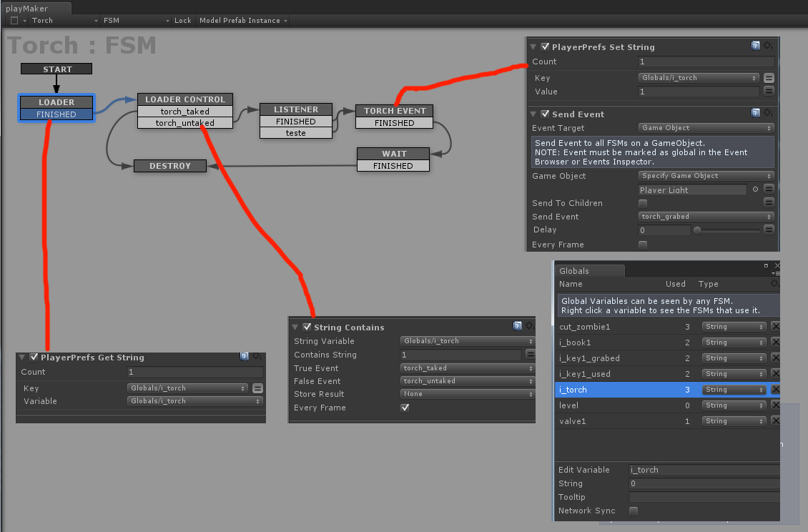
Task: Toggle variable mode for Set String Key
Action: (769, 78)
